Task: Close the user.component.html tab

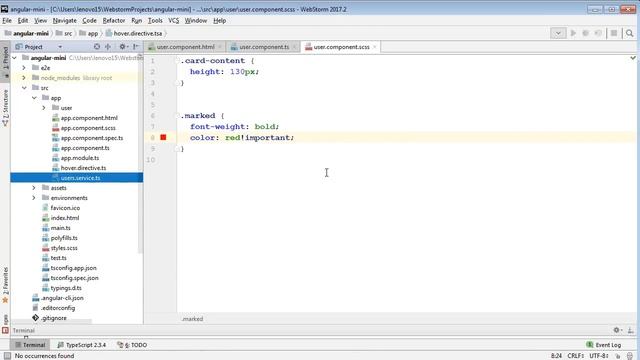Action: pyautogui.click(x=220, y=47)
